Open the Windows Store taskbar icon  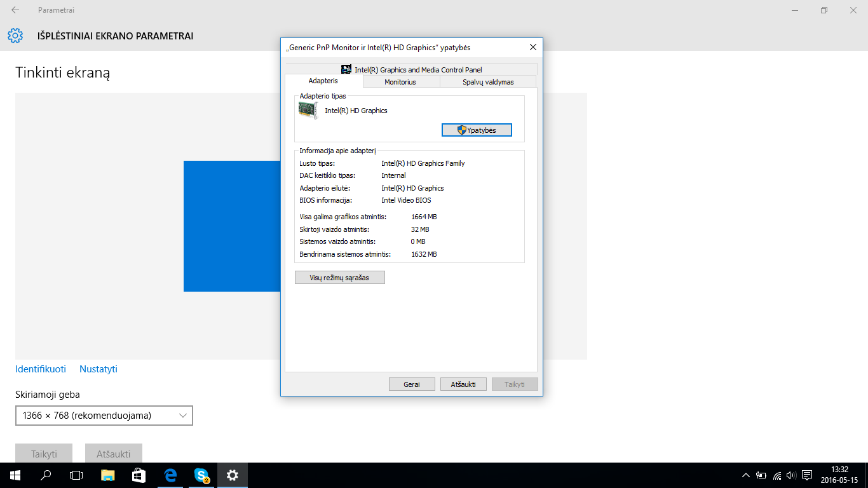139,475
